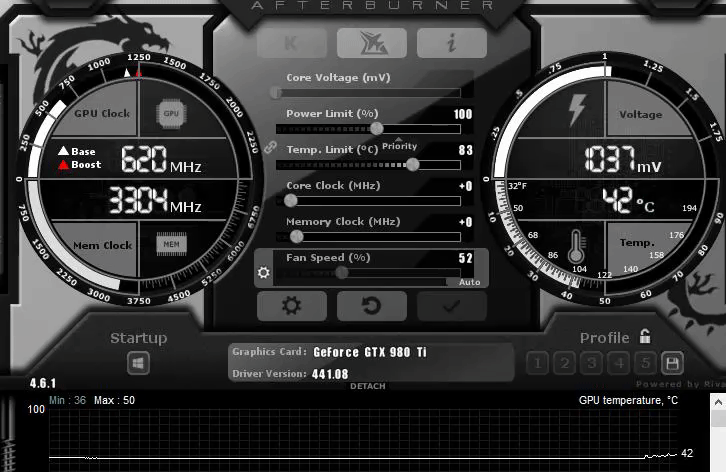
Task: Click the Min : 36 graph label
Action: tap(68, 400)
